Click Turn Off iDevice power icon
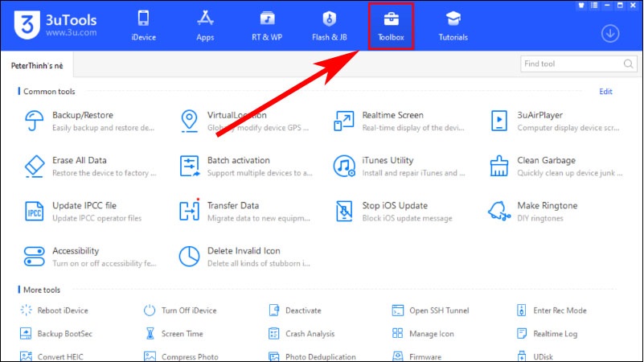Screen dimensions: 644x362 click(x=150, y=311)
